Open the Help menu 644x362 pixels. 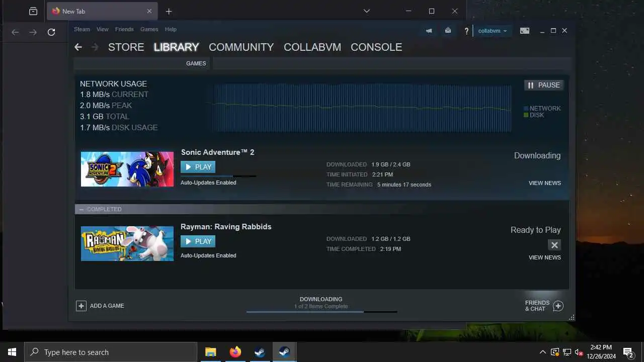click(171, 29)
